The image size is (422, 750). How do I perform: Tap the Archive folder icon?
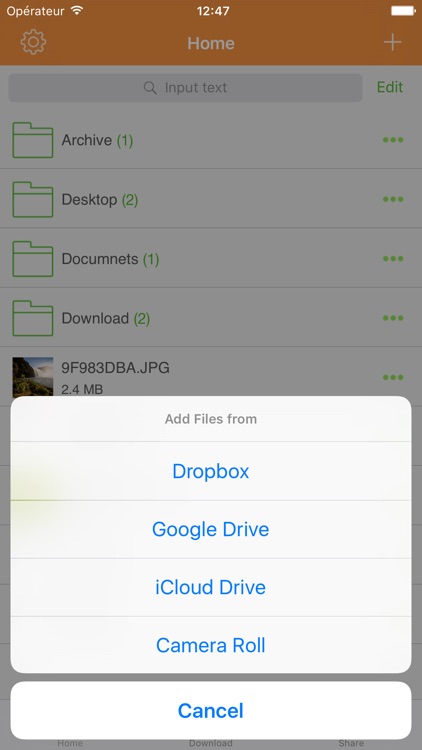[x=33, y=140]
